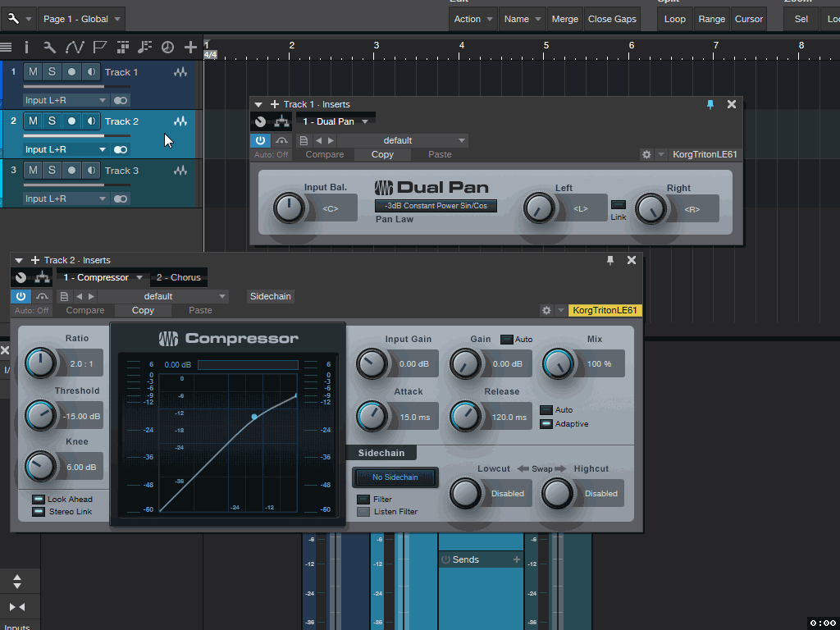This screenshot has height=630, width=840.
Task: Click the Track 3 instrument waveform icon
Action: tap(180, 171)
